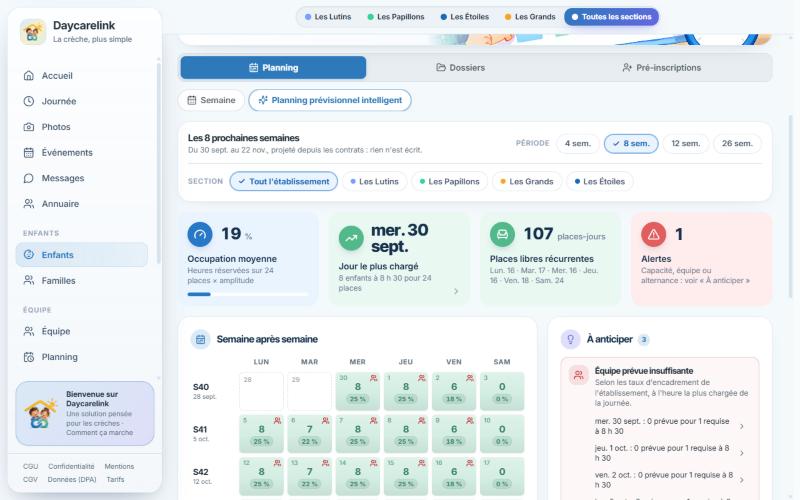Open Familles via the people icon
Screen dimensions: 800x500
pos(29,280)
